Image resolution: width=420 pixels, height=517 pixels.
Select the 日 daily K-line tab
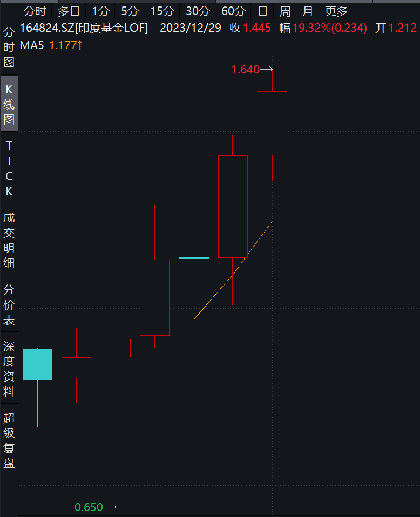[262, 11]
